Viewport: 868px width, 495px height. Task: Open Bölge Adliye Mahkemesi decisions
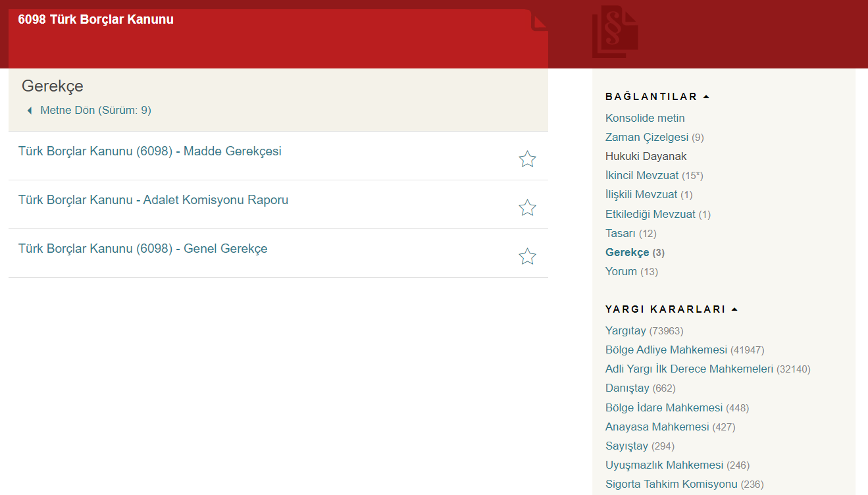tap(666, 350)
